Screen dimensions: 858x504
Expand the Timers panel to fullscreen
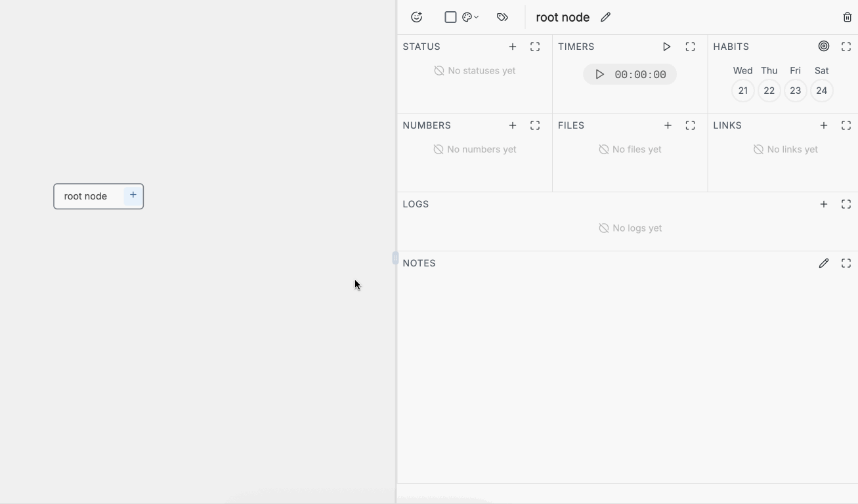click(690, 47)
